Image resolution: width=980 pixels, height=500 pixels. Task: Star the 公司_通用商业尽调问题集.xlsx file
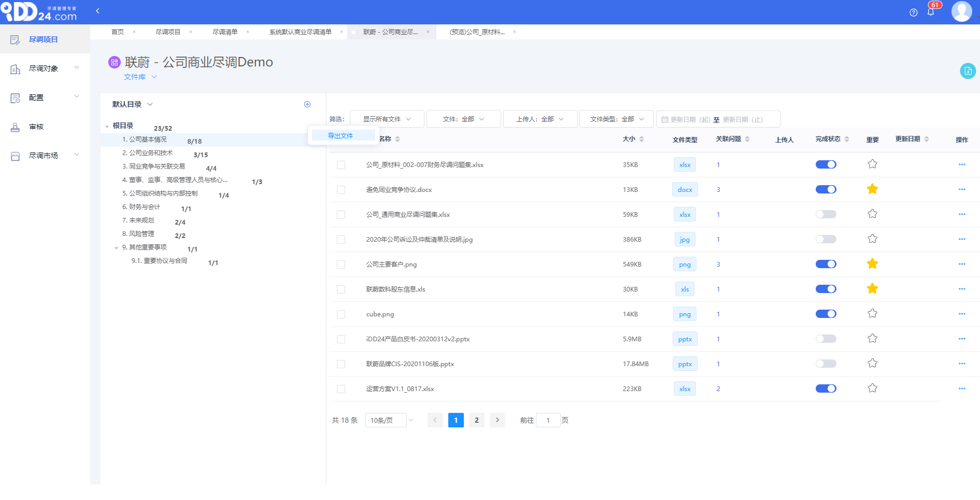pyautogui.click(x=873, y=214)
